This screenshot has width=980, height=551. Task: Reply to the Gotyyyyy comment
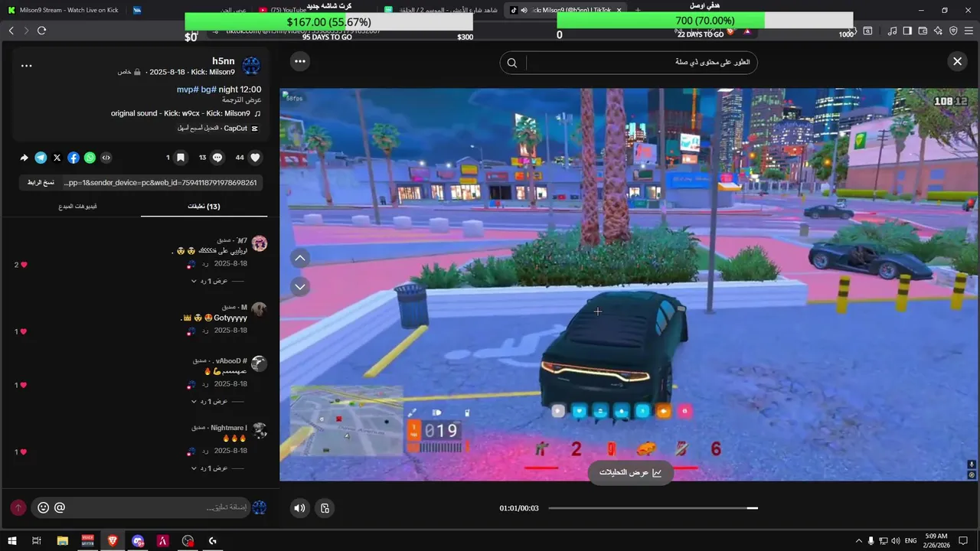coord(204,331)
